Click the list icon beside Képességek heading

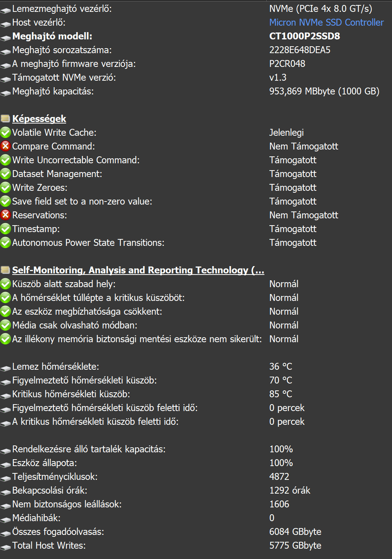click(x=5, y=119)
